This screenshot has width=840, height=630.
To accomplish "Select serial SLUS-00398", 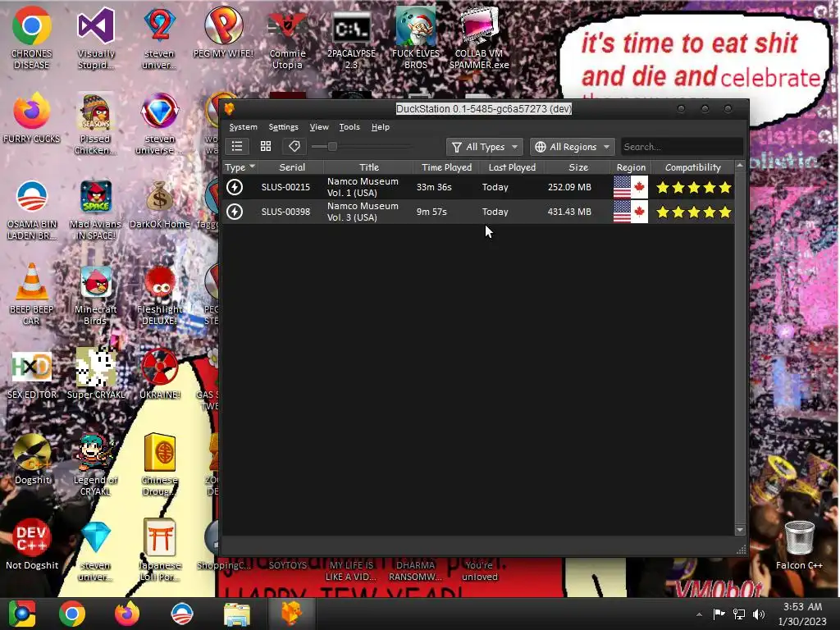I will [x=285, y=212].
